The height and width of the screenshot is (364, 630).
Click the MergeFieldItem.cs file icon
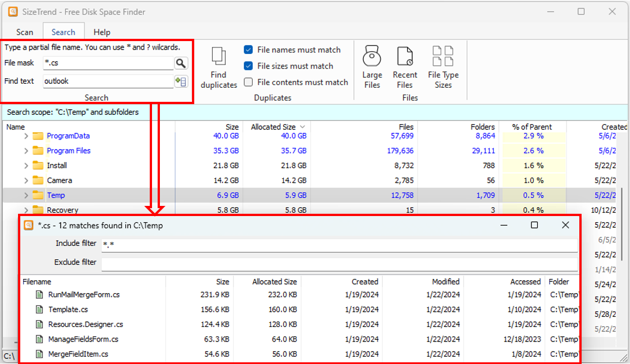39,354
